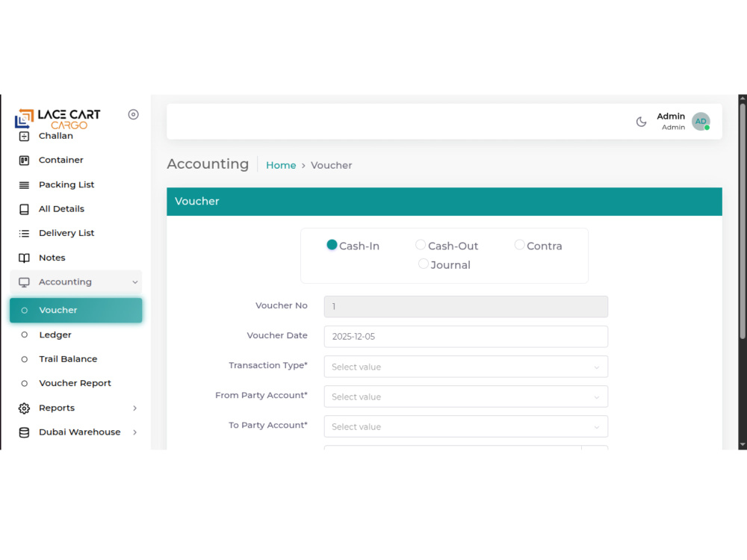Viewport: 747px width, 560px height.
Task: Click the Packing List lines icon
Action: [25, 184]
